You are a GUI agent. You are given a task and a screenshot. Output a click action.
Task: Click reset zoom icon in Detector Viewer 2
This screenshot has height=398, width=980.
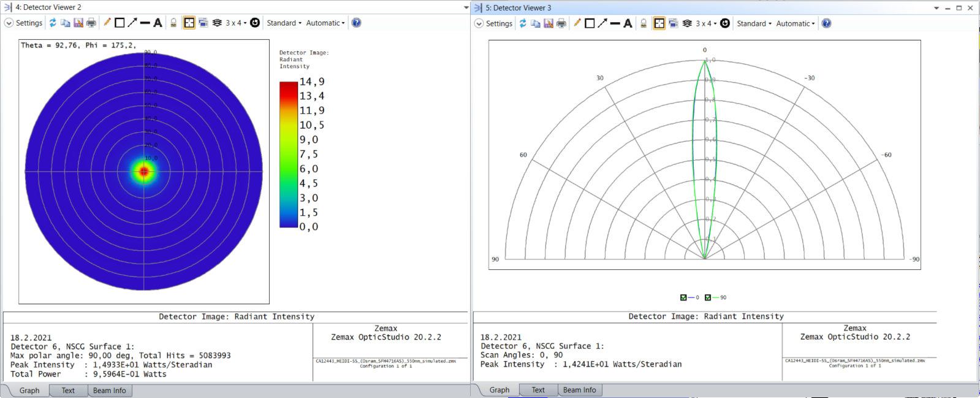point(255,23)
